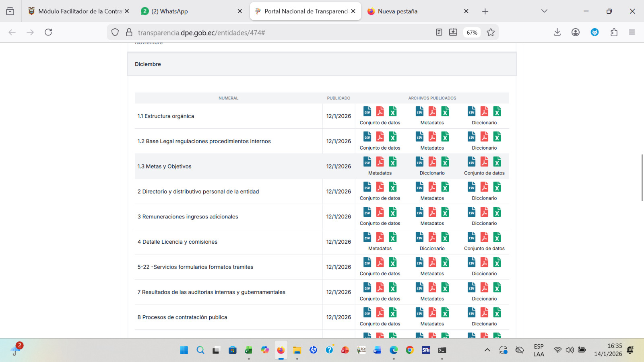The height and width of the screenshot is (362, 644).
Task: Open the list all tabs dropdown
Action: [544, 11]
